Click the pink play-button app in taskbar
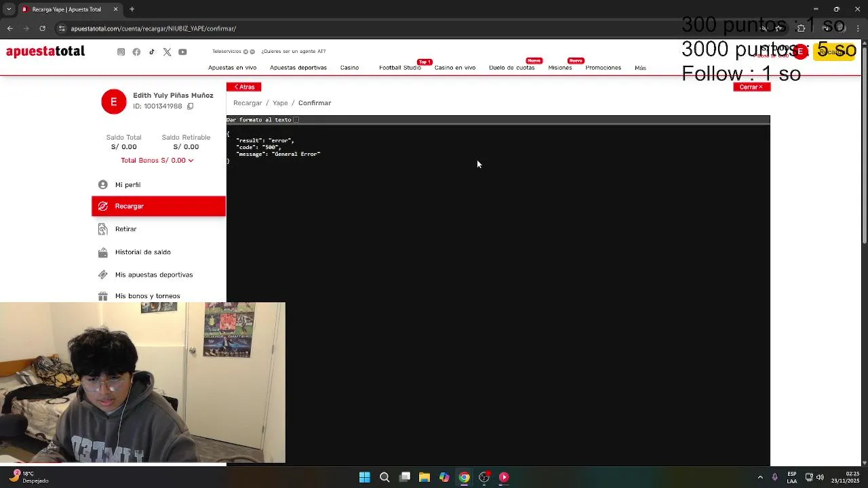 [x=504, y=477]
